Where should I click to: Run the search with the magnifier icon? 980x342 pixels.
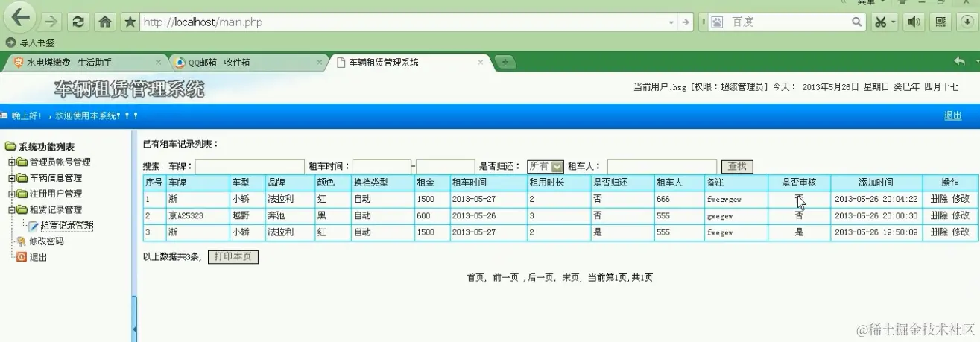coord(855,22)
